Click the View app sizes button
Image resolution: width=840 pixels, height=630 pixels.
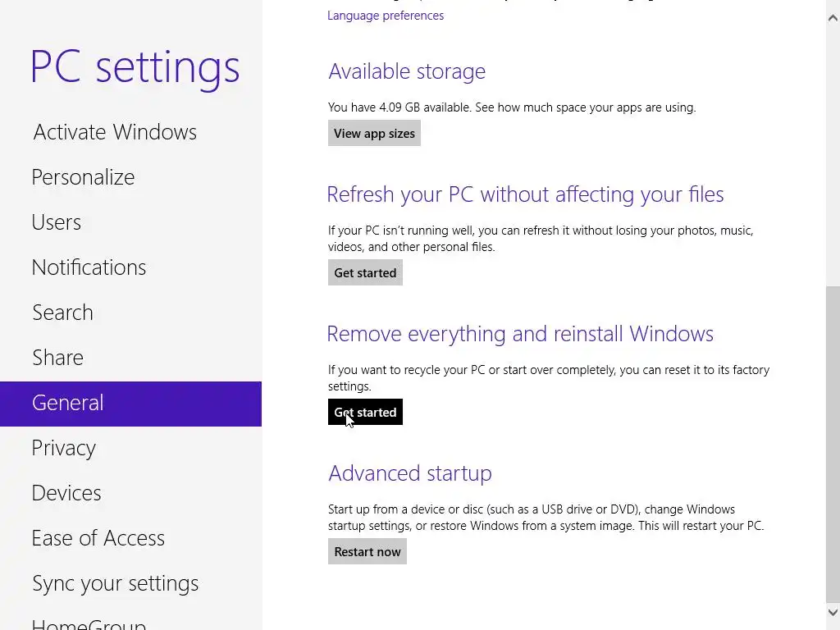click(x=374, y=134)
